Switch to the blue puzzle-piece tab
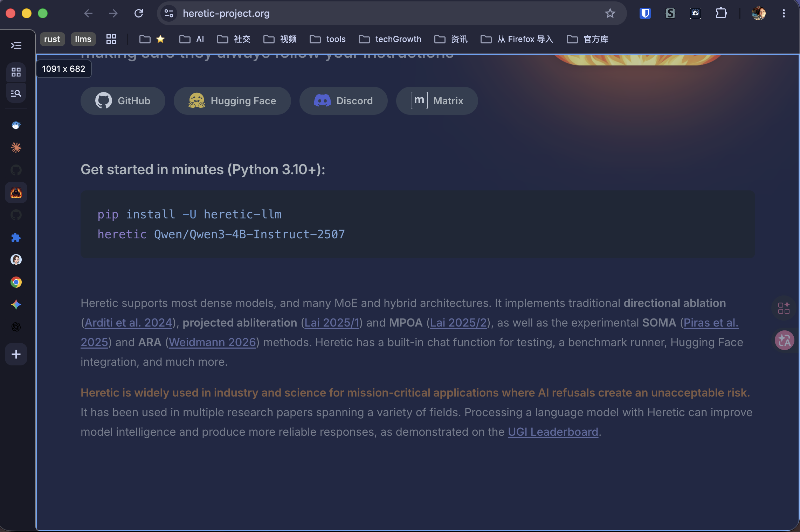The image size is (800, 532). 16,237
